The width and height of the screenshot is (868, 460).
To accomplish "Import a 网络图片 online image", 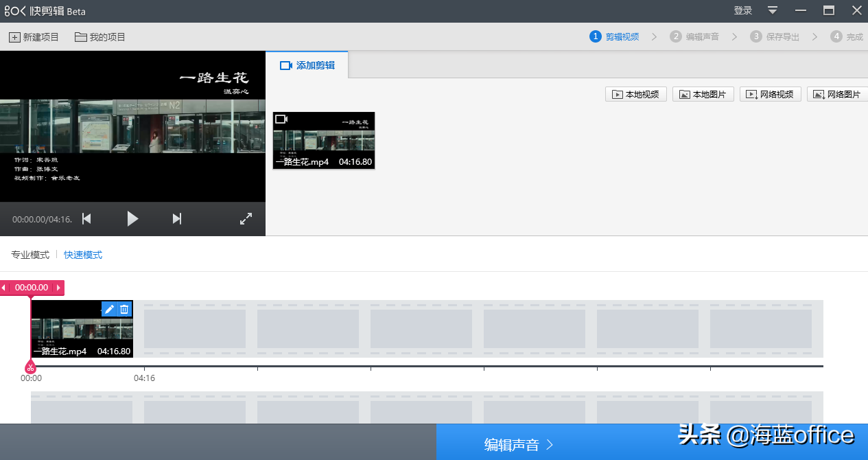I will [837, 95].
